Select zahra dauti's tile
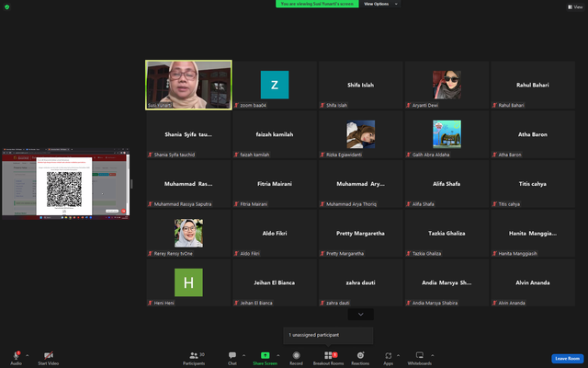This screenshot has height=368, width=588. point(360,282)
